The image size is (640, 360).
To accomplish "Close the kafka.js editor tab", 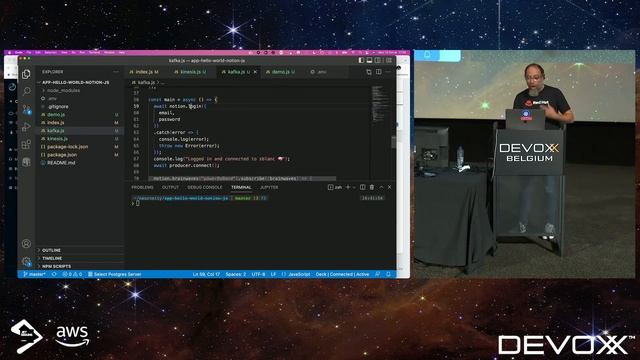I will [256, 72].
